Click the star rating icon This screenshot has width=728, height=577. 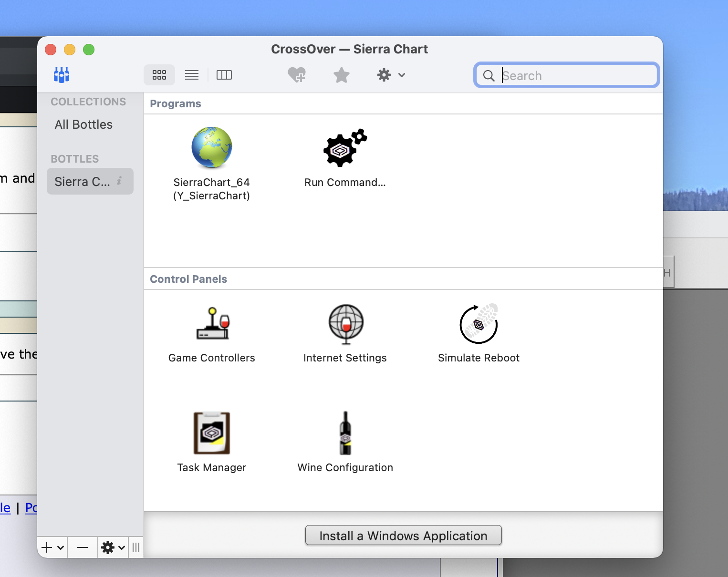click(342, 75)
